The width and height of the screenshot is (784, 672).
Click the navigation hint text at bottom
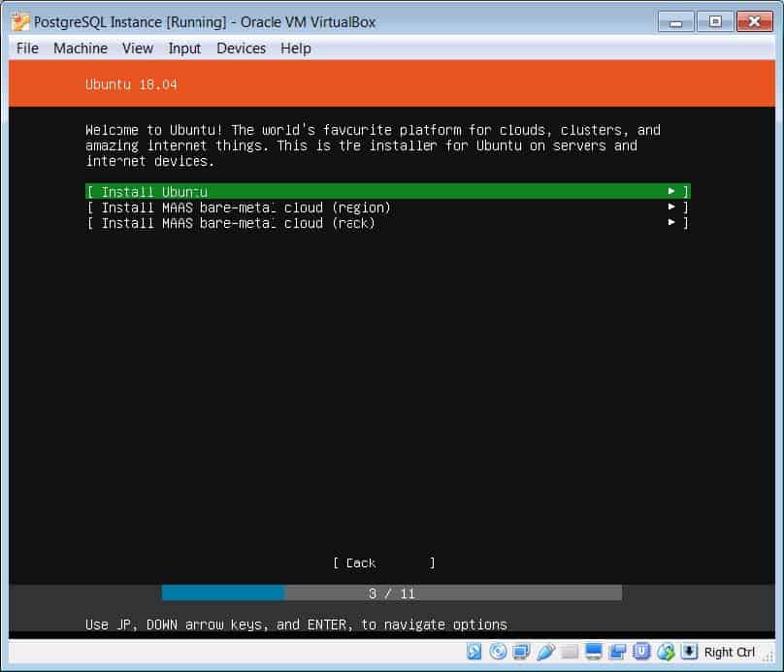(296, 624)
